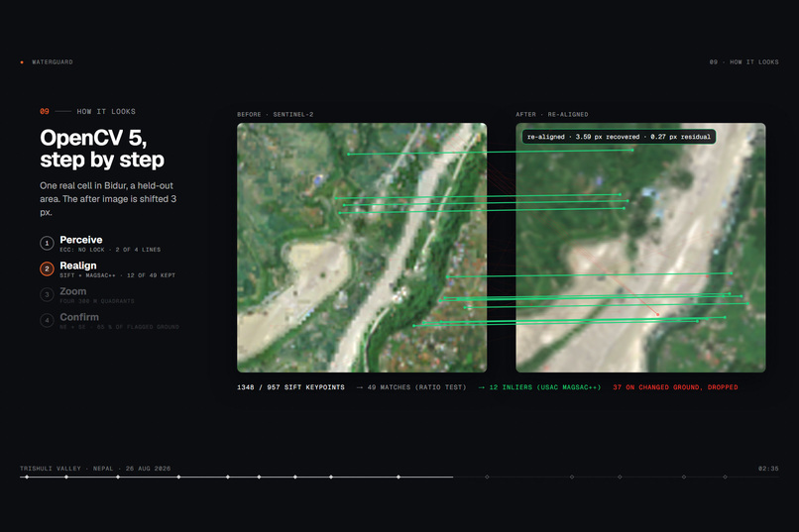
Task: Click 'TRISHULI VALLEY · NEPAL · 26 AUG 2026'
Action: 95,469
